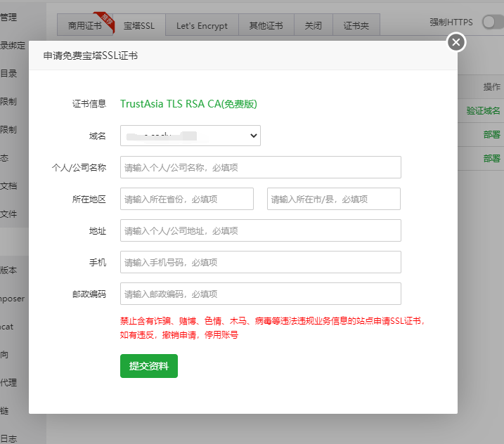This screenshot has height=444, width=504.
Task: Click the second 部署 link in background table
Action: coord(492,158)
